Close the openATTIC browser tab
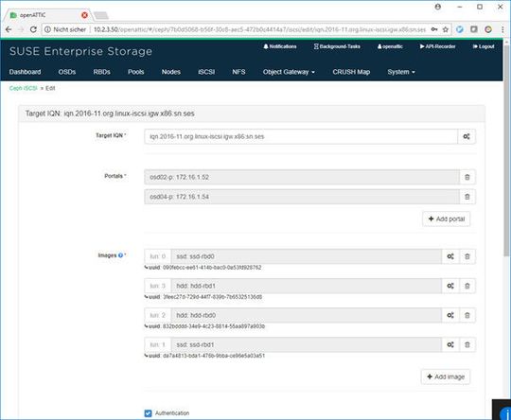 tap(84, 15)
